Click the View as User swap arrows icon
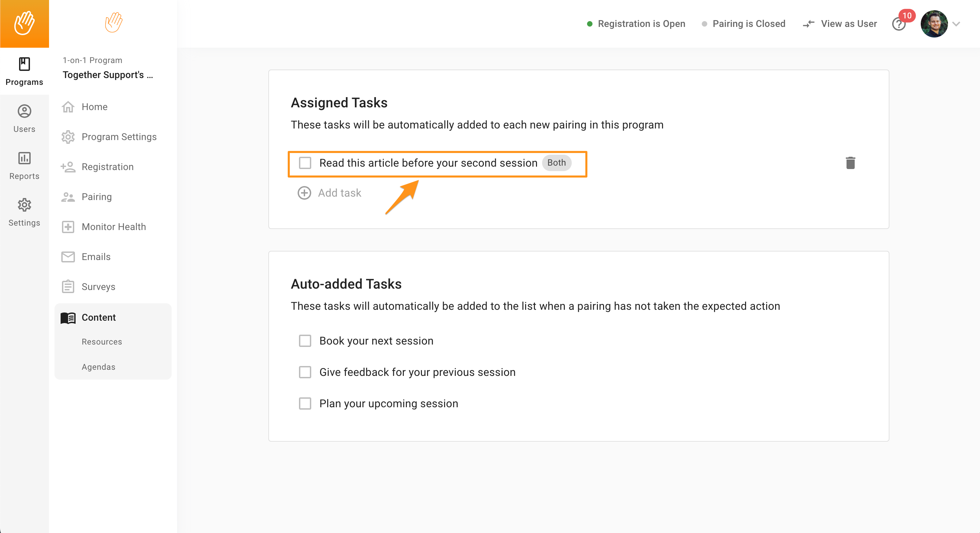980x533 pixels. 808,24
